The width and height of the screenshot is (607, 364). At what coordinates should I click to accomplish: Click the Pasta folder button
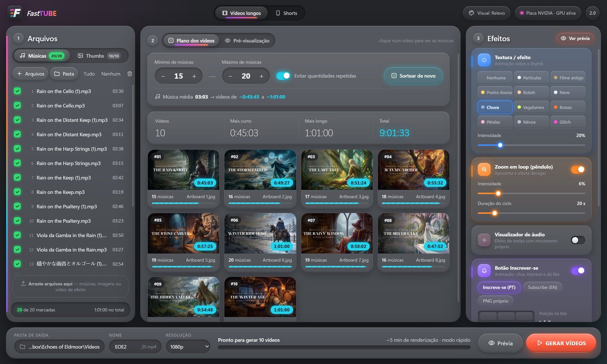coord(64,74)
